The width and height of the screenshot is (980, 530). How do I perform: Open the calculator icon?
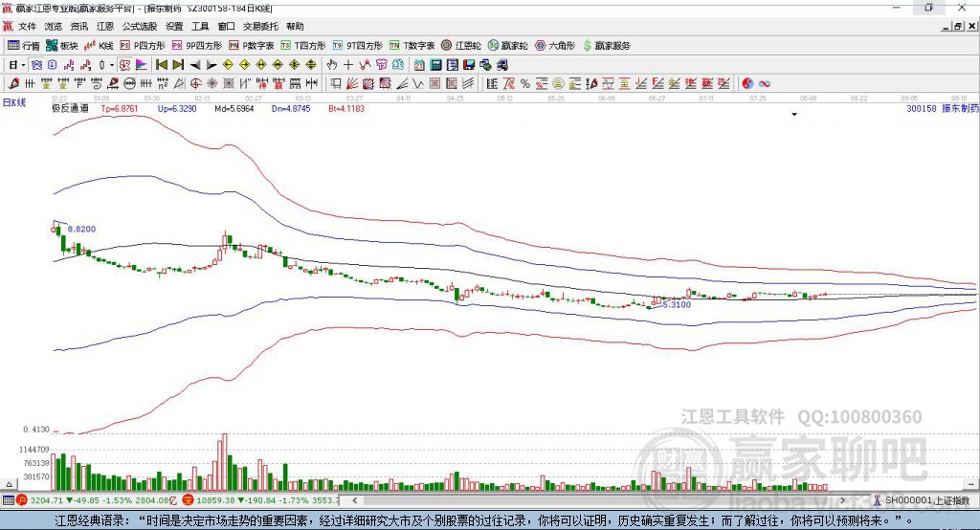(435, 65)
